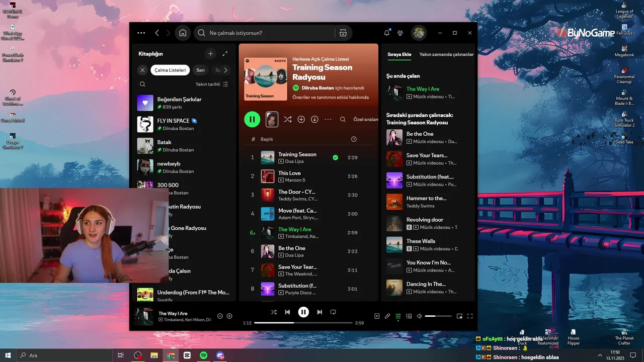This screenshot has width=644, height=362.
Task: Open the Batak playlist
Action: [184, 146]
